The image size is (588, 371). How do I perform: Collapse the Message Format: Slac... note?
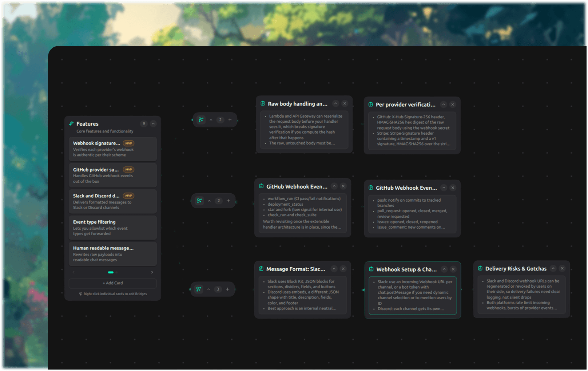(x=334, y=269)
